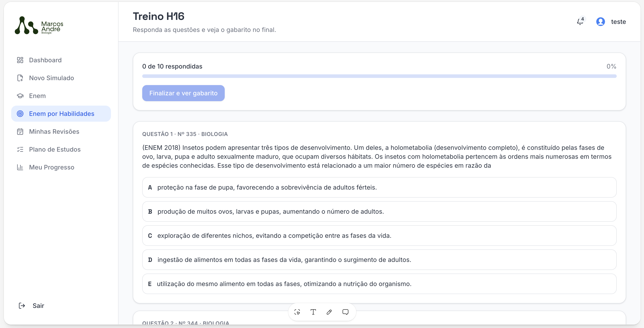View Meu Progresso page
The width and height of the screenshot is (644, 328).
tap(61, 167)
